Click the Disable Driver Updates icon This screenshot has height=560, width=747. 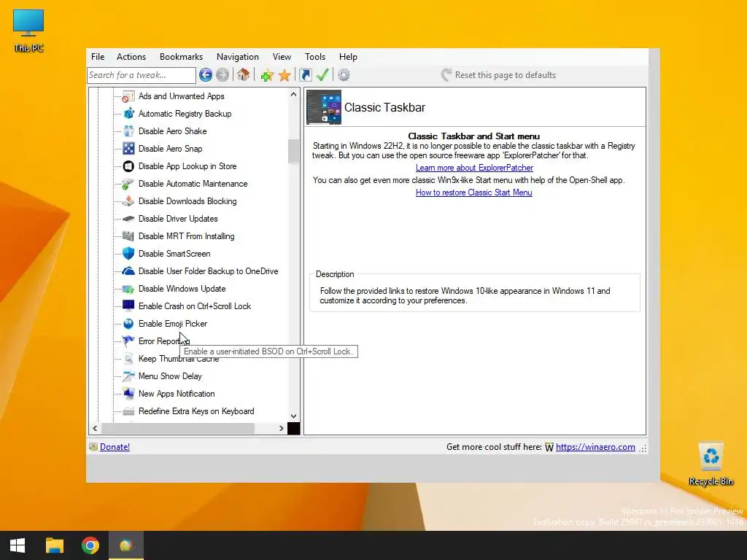tap(128, 219)
